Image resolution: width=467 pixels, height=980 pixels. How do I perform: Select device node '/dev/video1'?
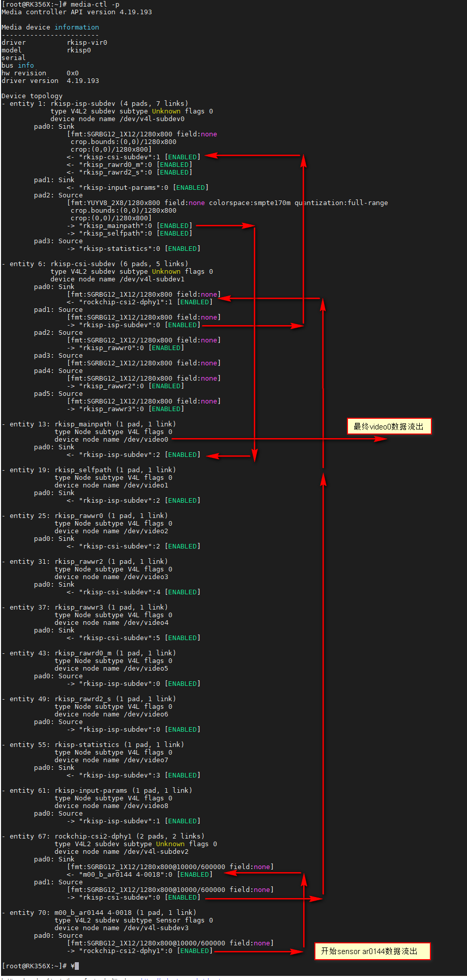click(146, 485)
